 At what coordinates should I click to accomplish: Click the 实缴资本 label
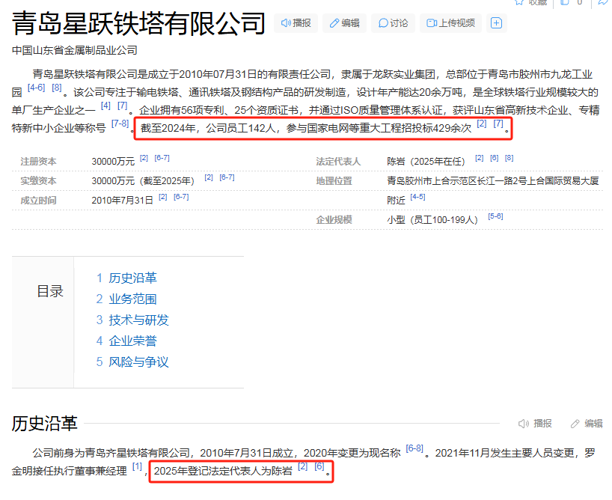tap(38, 181)
